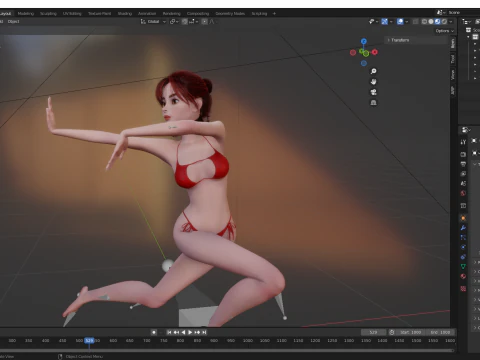480x360 pixels.
Task: Expand the Transform panel in sidebar
Action: tap(417, 40)
